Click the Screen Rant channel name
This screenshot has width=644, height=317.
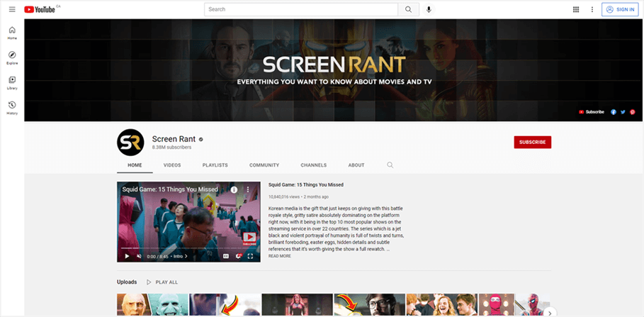(174, 139)
